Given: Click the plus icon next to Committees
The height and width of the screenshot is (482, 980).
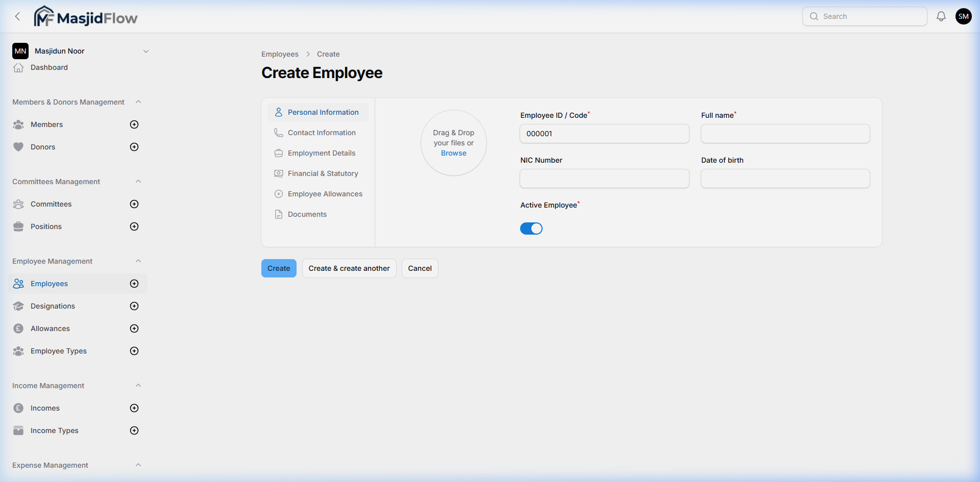Looking at the screenshot, I should 134,204.
